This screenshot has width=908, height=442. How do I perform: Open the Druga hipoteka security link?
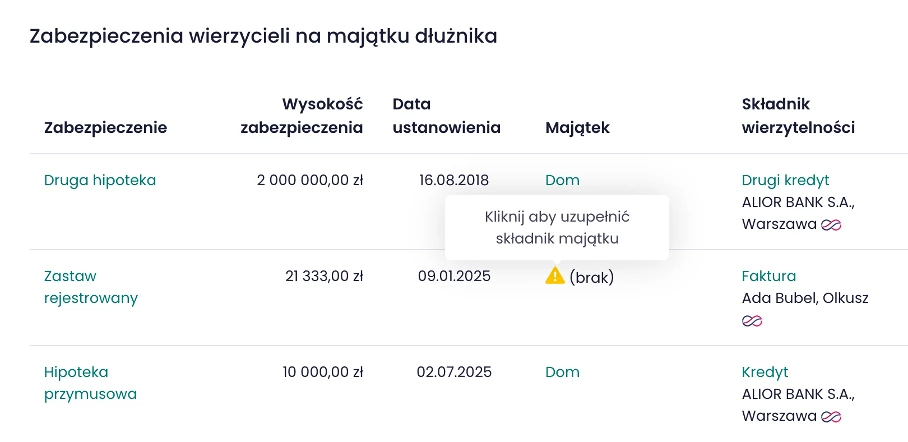point(100,181)
